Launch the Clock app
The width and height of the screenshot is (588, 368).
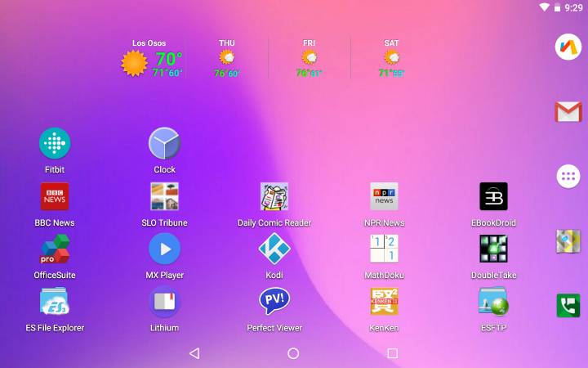click(165, 143)
